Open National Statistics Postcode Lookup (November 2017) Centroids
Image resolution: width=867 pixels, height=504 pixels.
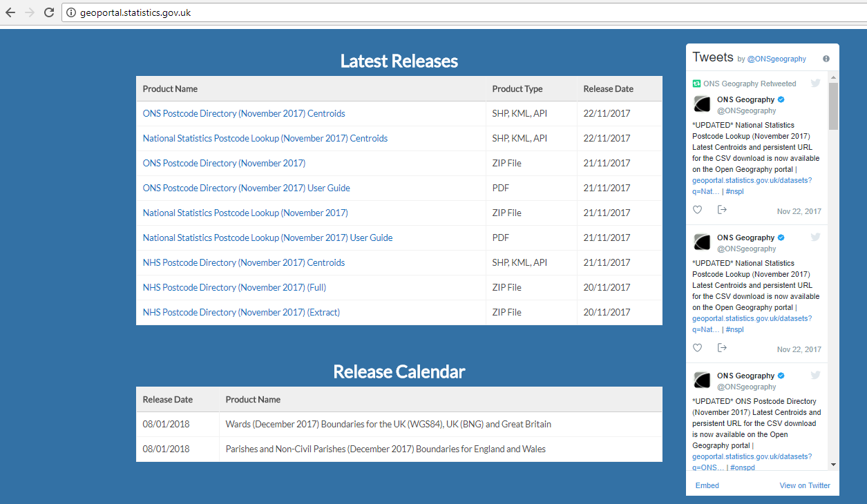[x=265, y=138]
